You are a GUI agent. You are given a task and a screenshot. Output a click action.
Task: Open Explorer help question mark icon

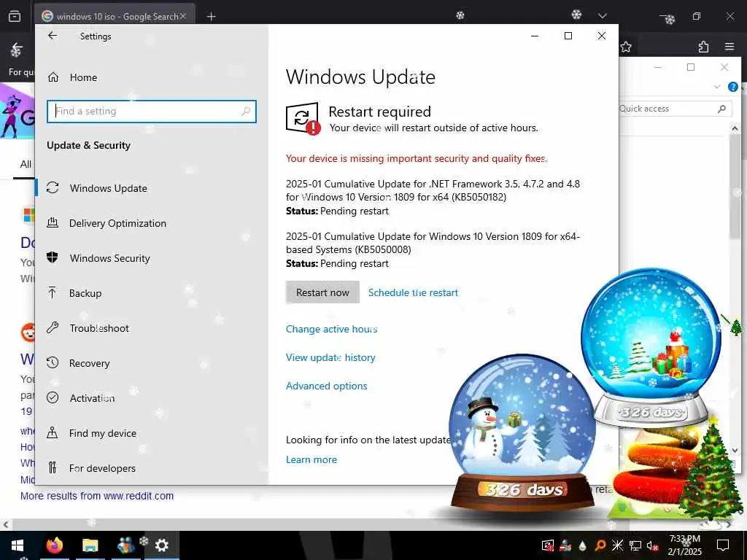coord(732,87)
